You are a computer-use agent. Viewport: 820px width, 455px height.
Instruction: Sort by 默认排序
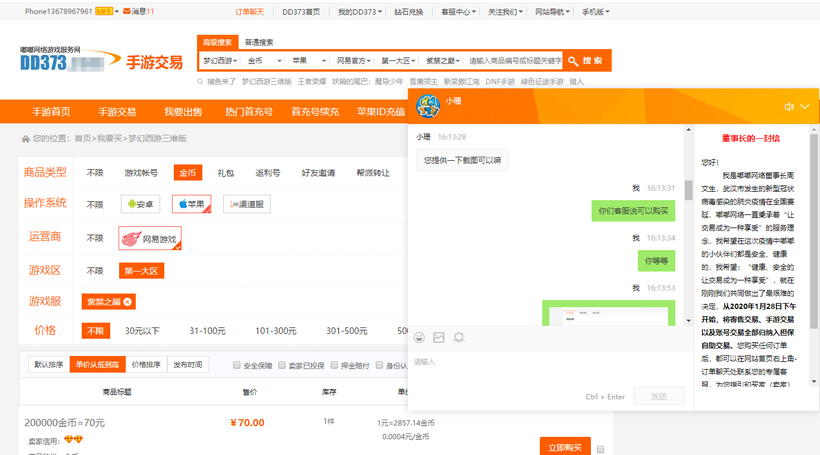pos(49,365)
